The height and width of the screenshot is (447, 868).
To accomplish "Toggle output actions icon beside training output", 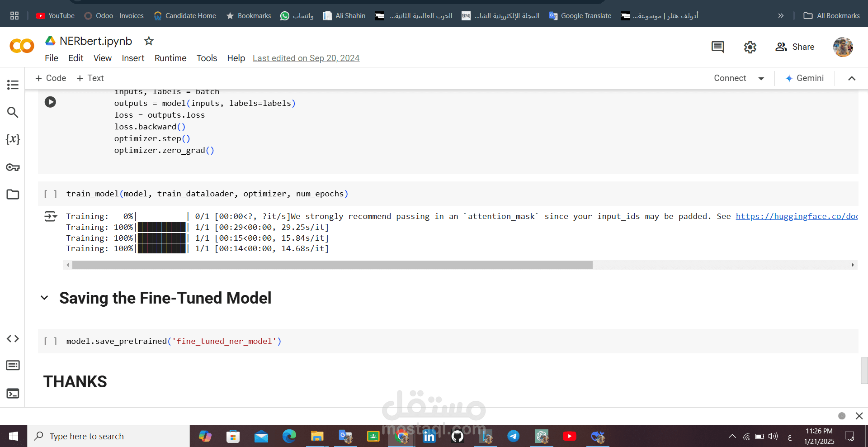I will 51,217.
